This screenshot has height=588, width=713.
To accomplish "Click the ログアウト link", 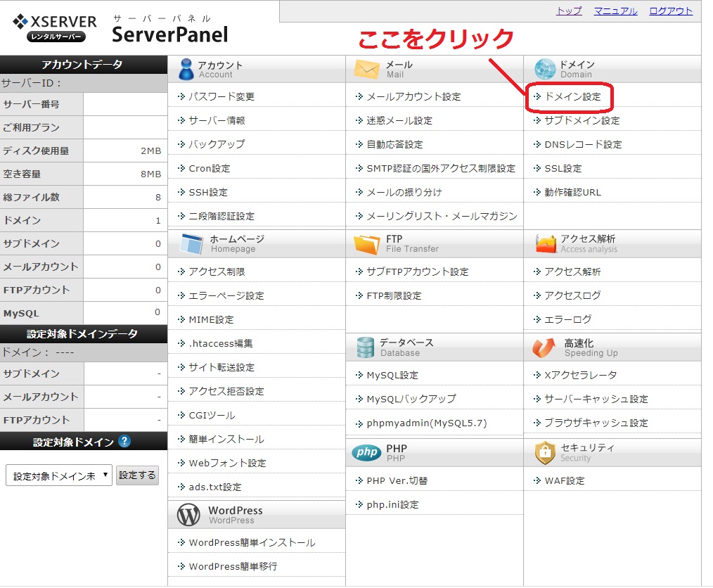I will pos(671,11).
